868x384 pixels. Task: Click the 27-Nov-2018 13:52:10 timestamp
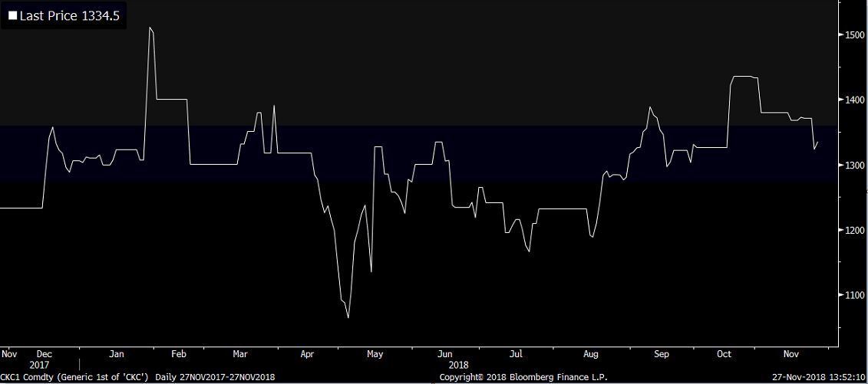pos(820,377)
